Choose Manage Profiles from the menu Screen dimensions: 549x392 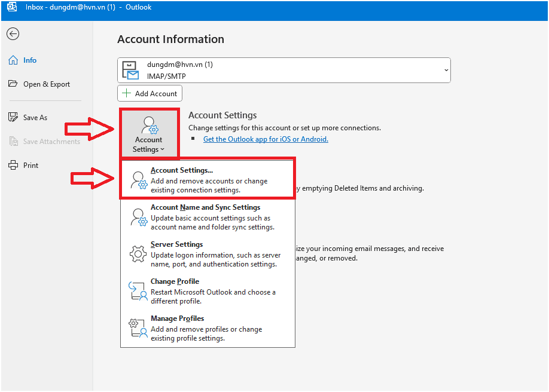[208, 328]
